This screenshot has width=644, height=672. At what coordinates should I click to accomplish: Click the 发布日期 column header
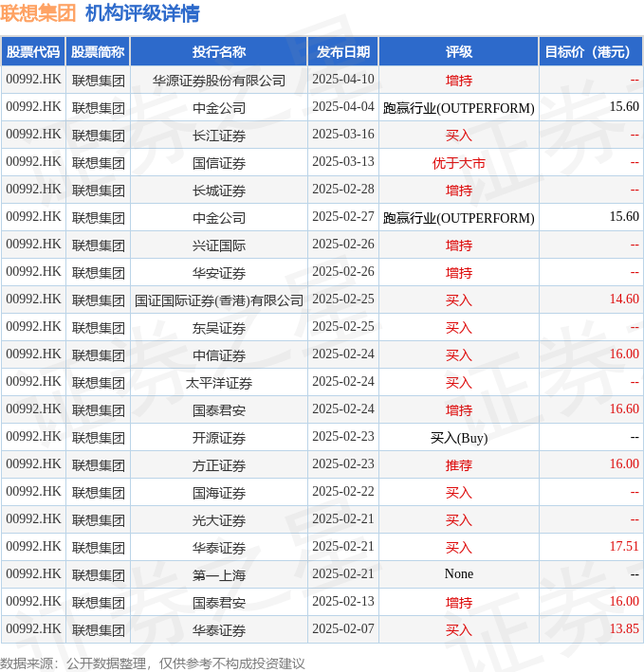coord(343,52)
